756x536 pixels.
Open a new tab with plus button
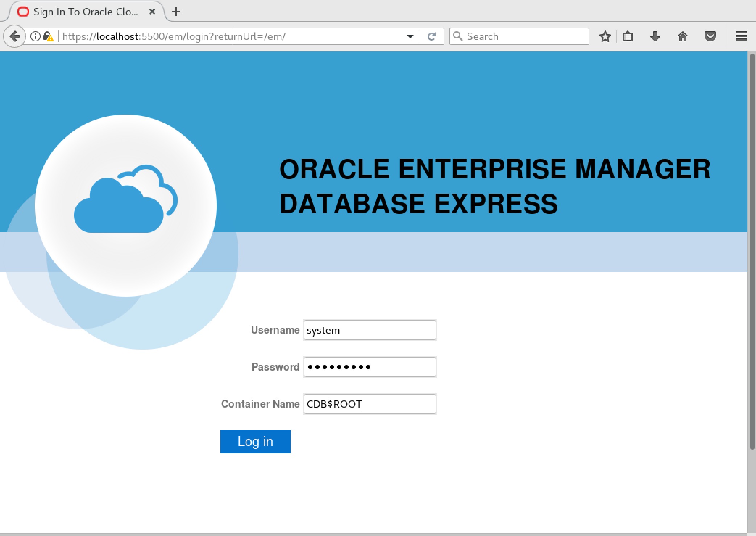tap(176, 12)
